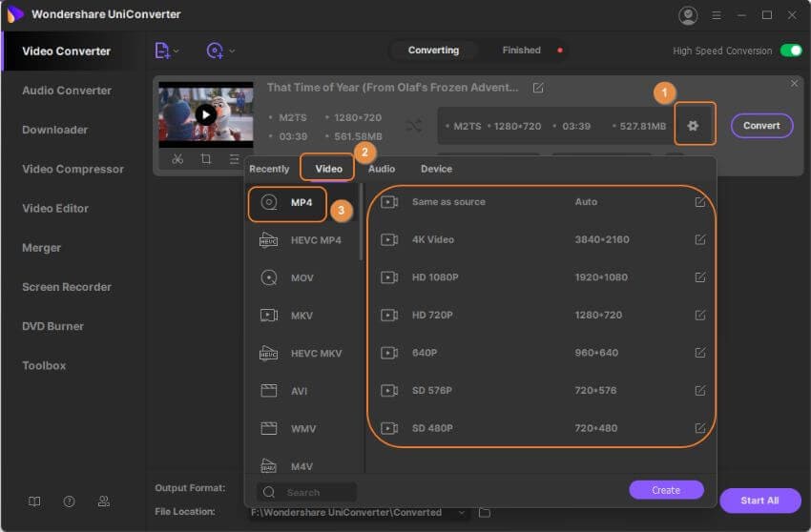Open Downloader in sidebar
Image resolution: width=811 pixels, height=532 pixels.
[54, 130]
